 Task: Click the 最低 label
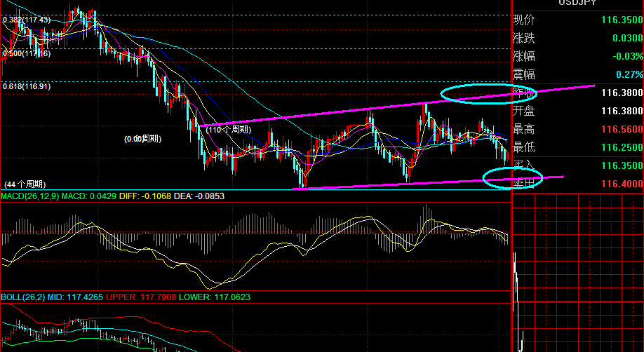click(x=523, y=147)
